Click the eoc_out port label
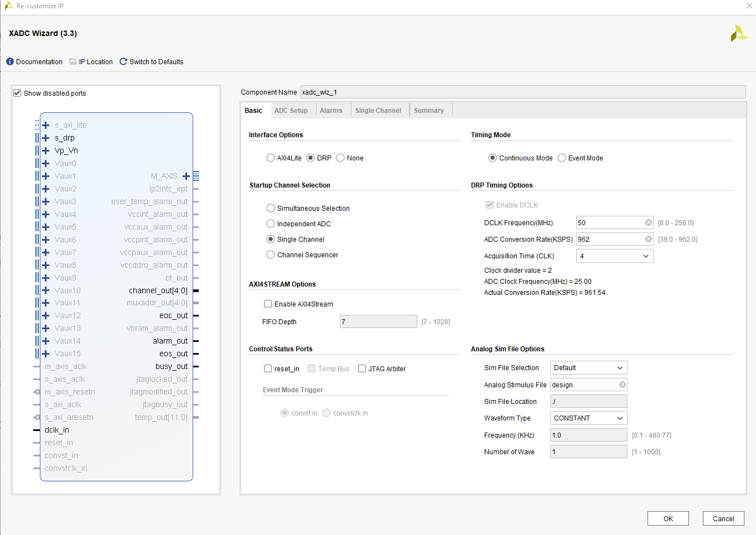The image size is (756, 535). pyautogui.click(x=174, y=315)
